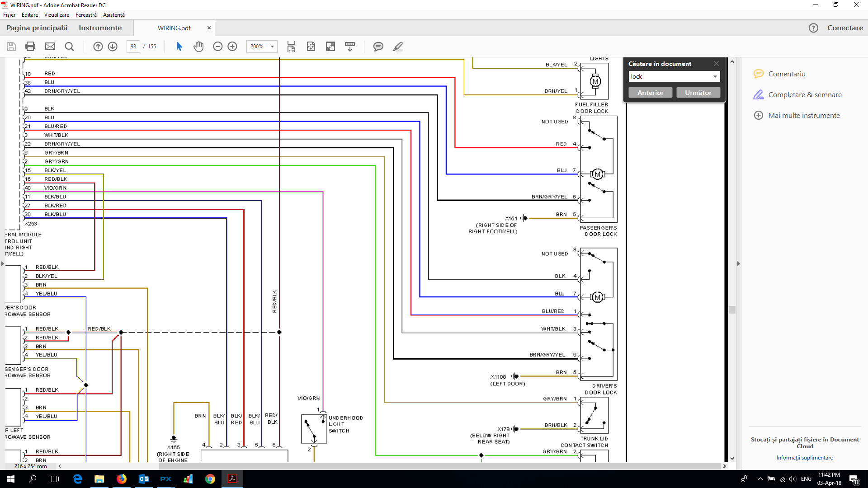Open the Vizualizare menu
Image resolution: width=868 pixels, height=488 pixels.
(57, 15)
